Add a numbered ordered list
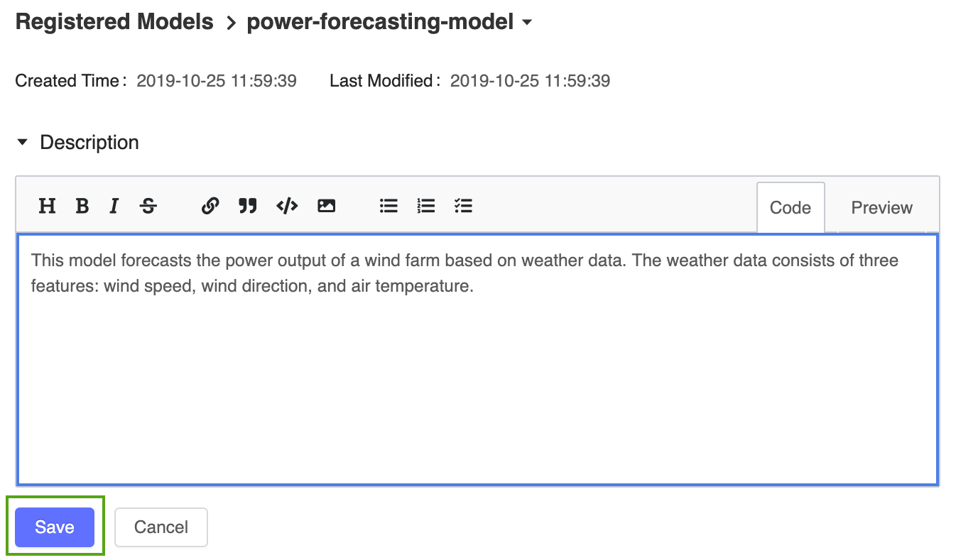 pos(426,207)
